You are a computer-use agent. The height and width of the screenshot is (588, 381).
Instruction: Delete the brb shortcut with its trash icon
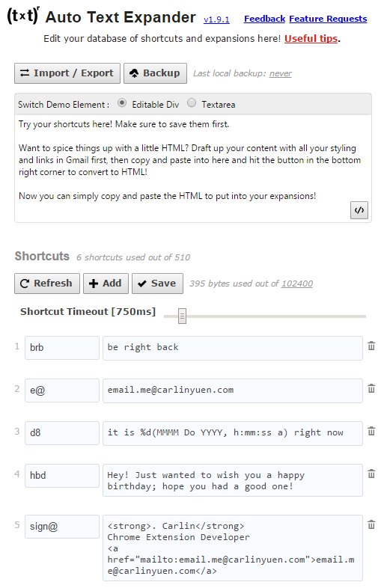pyautogui.click(x=371, y=346)
